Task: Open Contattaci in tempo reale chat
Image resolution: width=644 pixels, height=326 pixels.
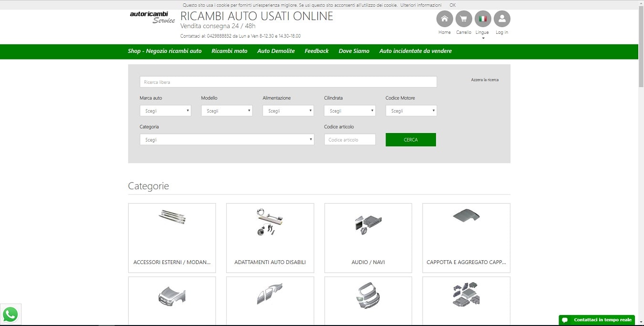Action: click(597, 320)
